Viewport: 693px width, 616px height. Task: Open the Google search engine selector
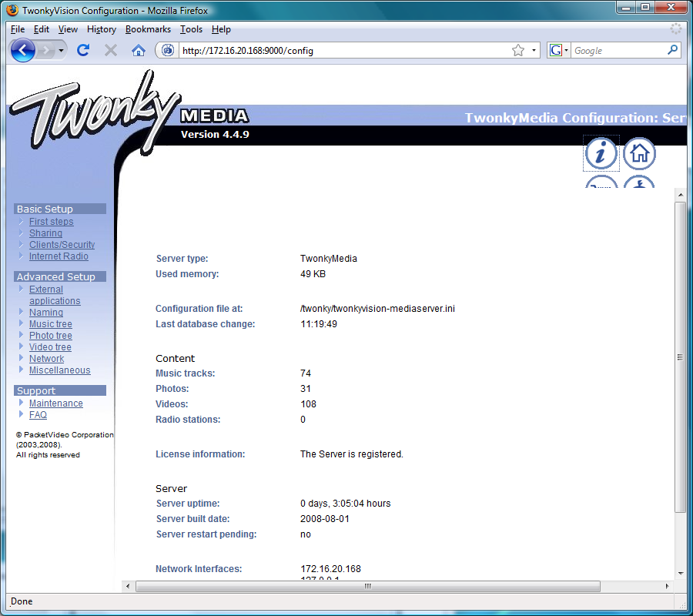click(559, 50)
